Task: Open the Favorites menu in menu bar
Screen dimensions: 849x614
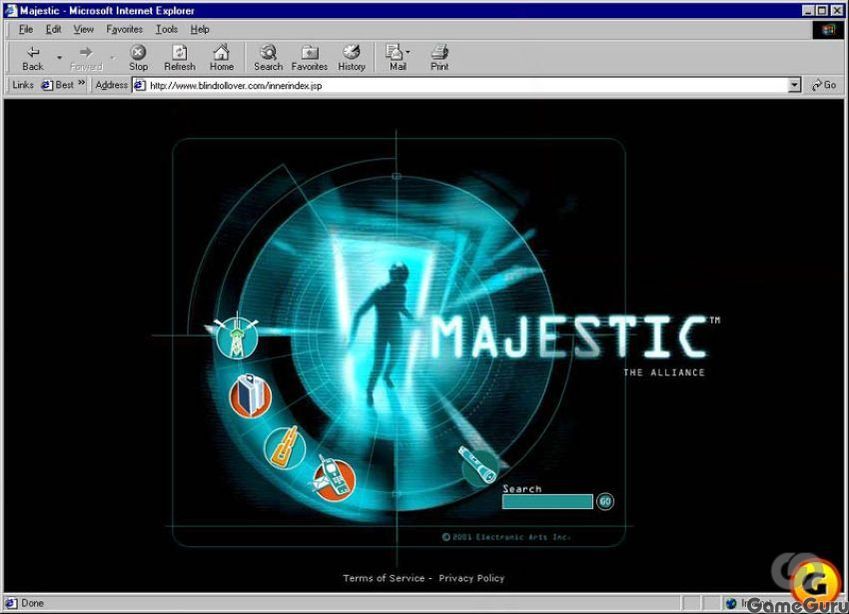Action: pyautogui.click(x=124, y=29)
